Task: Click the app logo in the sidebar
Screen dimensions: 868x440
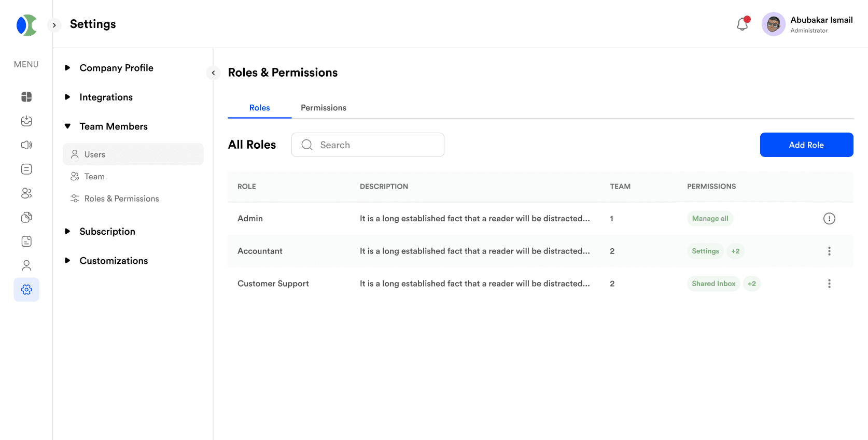Action: [x=26, y=25]
